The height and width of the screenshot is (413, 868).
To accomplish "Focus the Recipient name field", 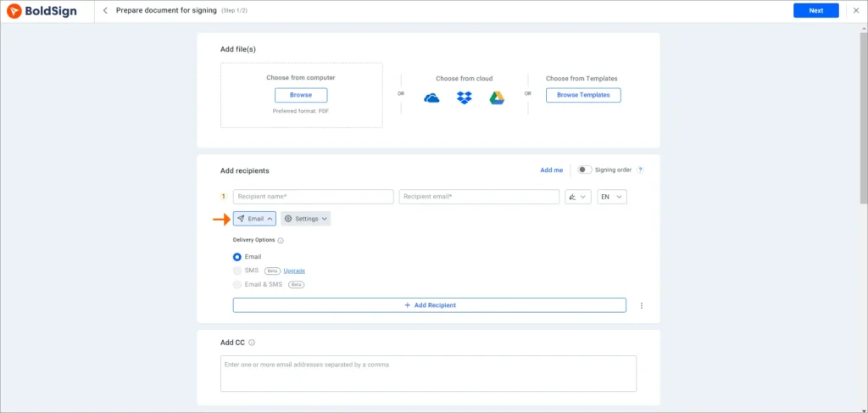I will (x=314, y=197).
